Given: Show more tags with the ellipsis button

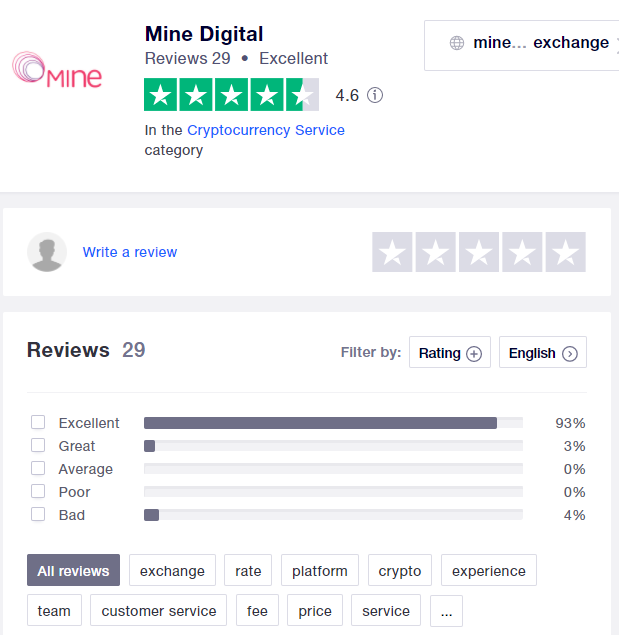Looking at the screenshot, I should pyautogui.click(x=446, y=610).
